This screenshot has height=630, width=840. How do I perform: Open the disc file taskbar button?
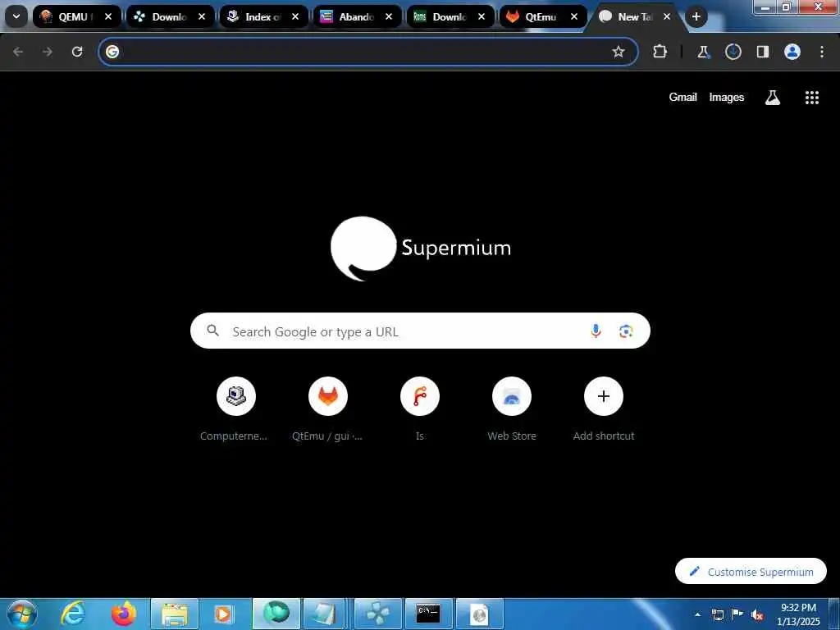479,614
